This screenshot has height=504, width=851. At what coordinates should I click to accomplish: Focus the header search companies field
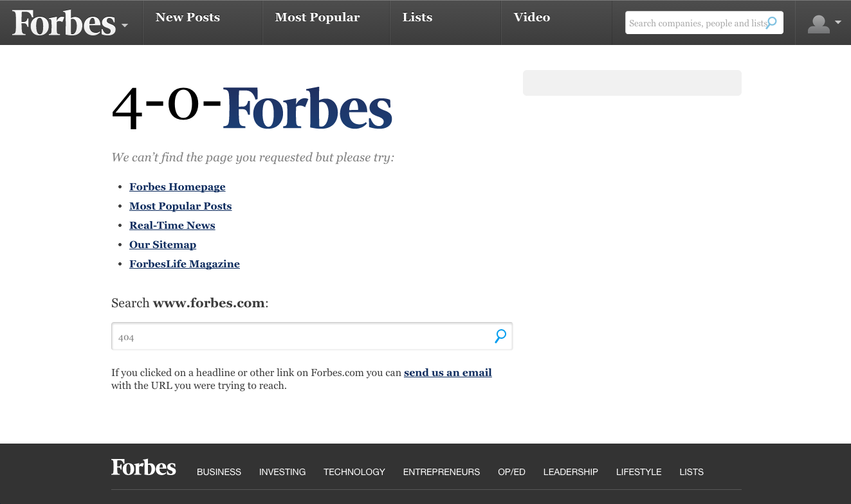[x=696, y=23]
